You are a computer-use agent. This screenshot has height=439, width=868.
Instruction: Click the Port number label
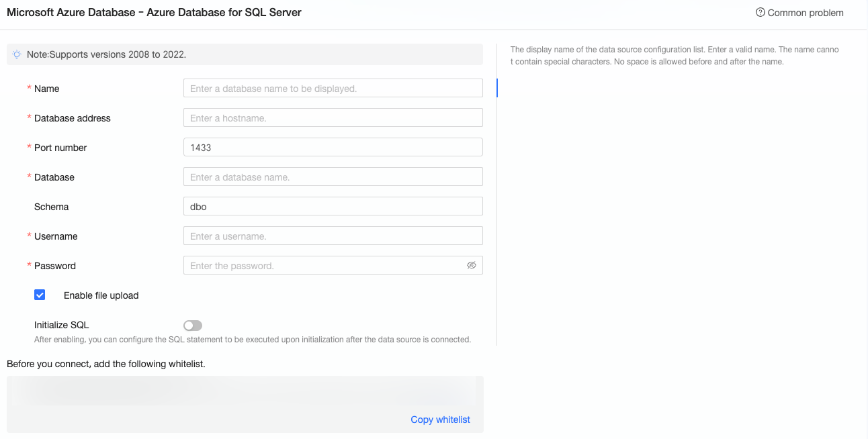point(60,148)
